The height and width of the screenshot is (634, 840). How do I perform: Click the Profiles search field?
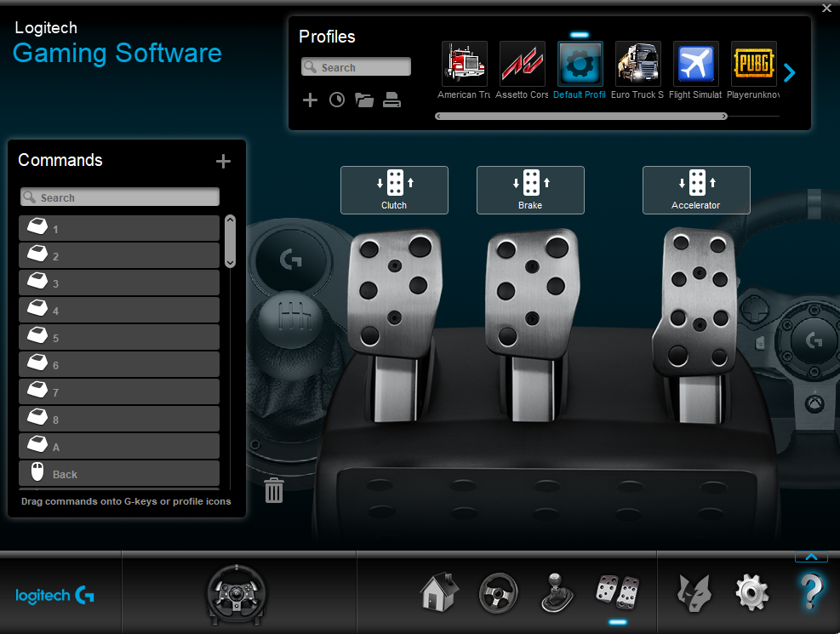tap(357, 67)
